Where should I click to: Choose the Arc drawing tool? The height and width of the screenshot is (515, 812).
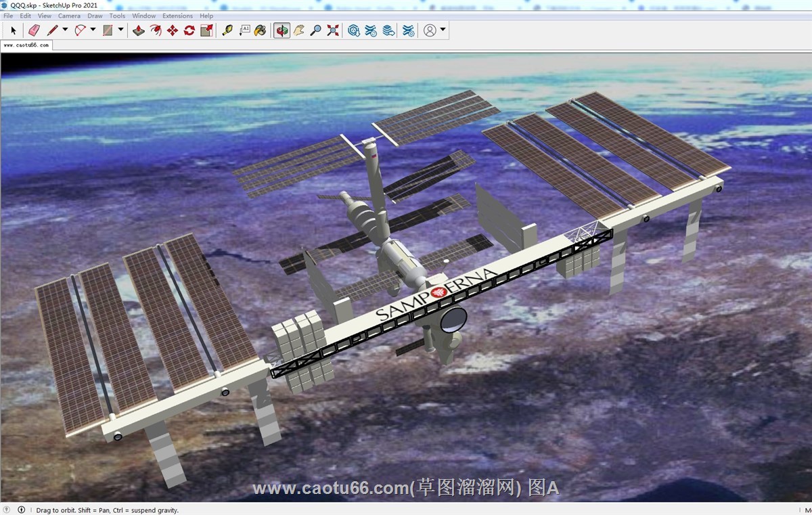[x=80, y=30]
